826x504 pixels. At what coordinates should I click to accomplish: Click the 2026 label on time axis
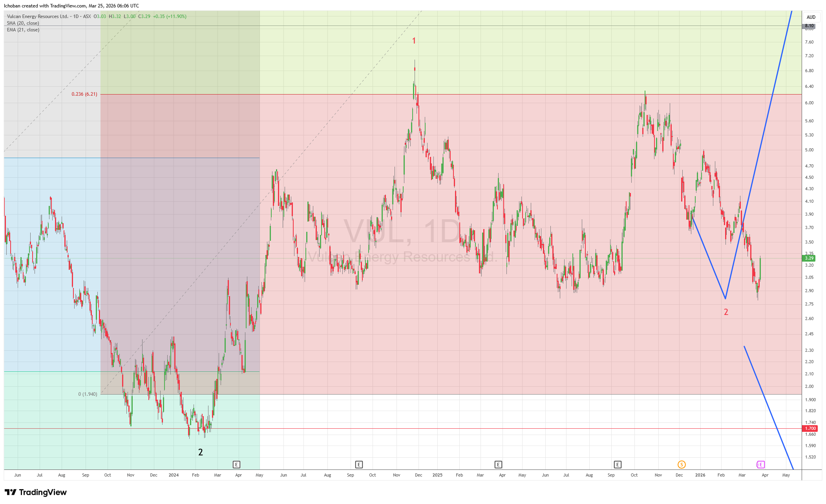[700, 475]
